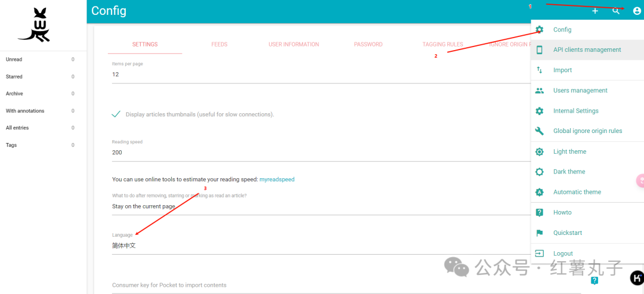
Task: Open Unread entries in the sidebar
Action: (x=14, y=60)
